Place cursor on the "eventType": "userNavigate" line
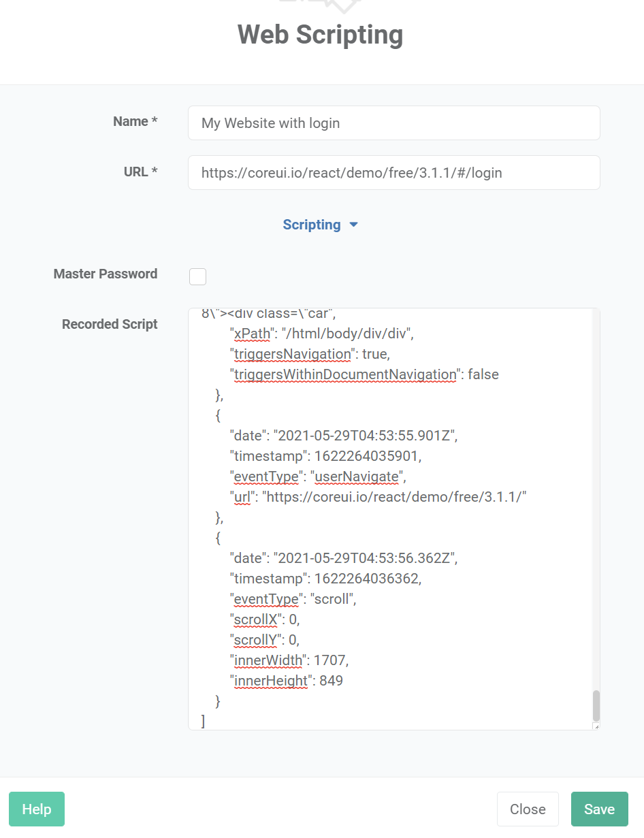 point(318,477)
